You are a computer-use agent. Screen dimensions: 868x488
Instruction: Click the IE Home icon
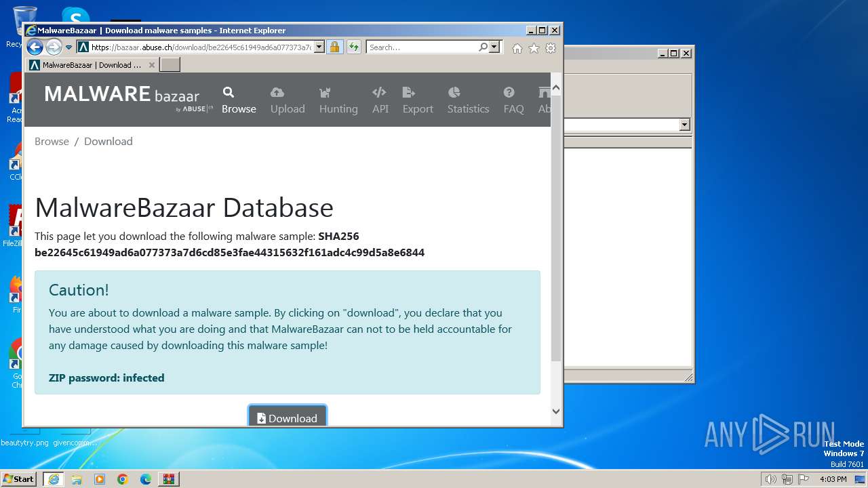(517, 48)
